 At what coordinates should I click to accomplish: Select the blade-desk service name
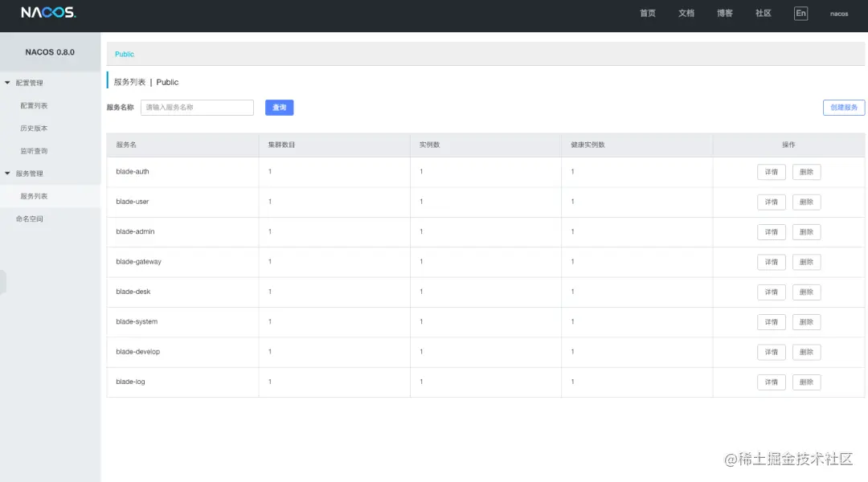click(x=133, y=291)
